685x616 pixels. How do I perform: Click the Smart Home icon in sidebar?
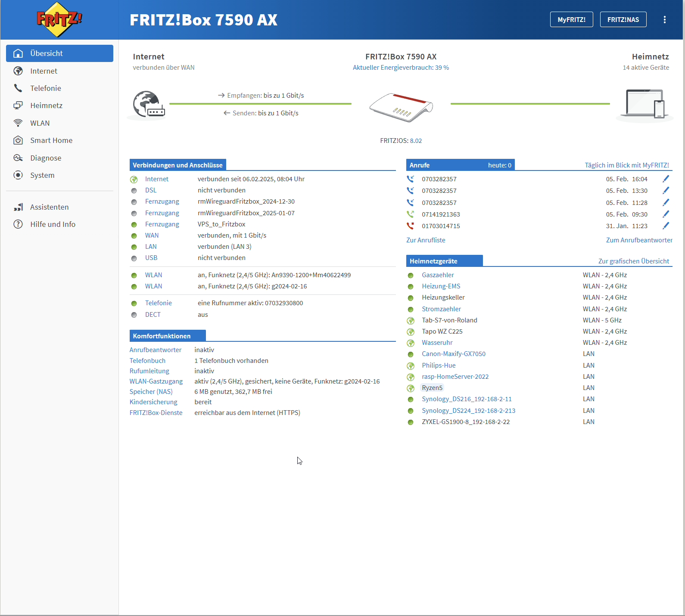18,140
